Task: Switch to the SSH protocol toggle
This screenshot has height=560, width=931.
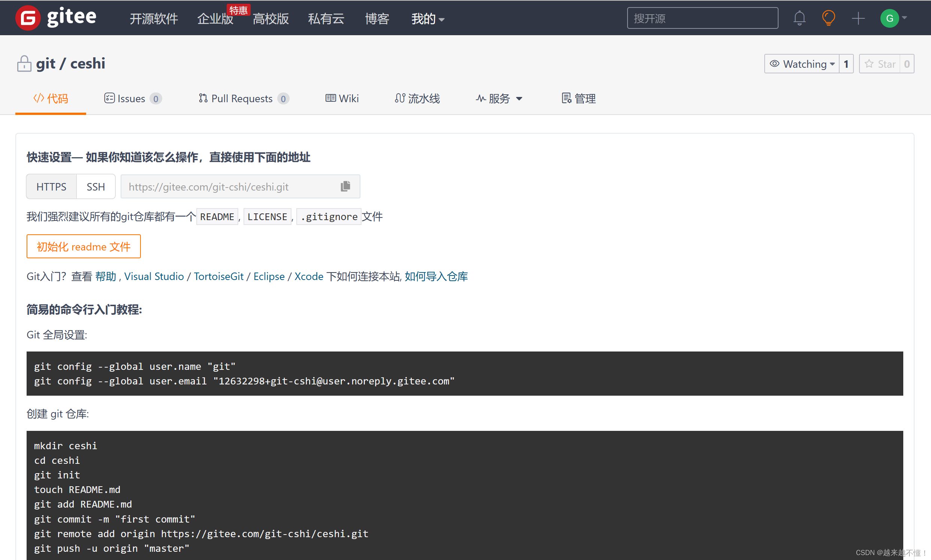Action: 96,186
